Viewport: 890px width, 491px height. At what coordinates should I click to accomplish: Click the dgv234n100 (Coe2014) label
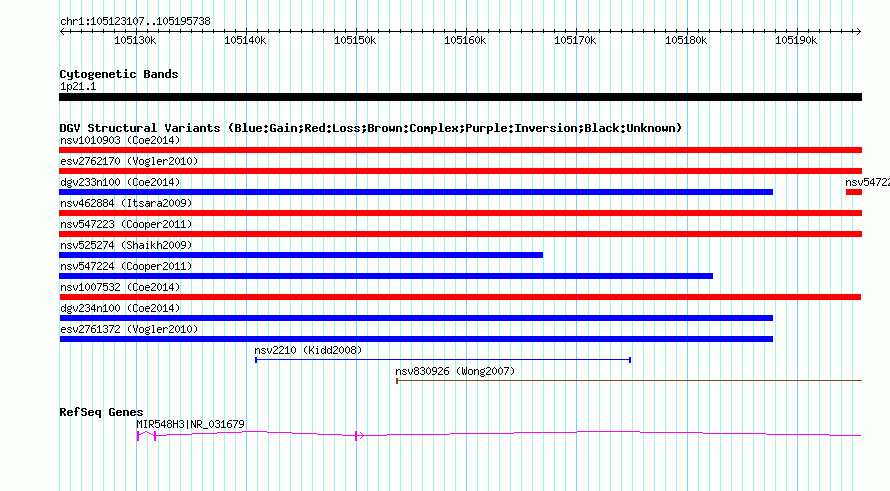(120, 308)
